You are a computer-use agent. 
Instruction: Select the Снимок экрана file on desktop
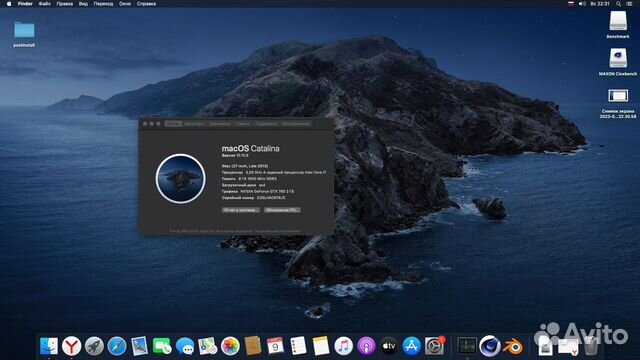618,104
